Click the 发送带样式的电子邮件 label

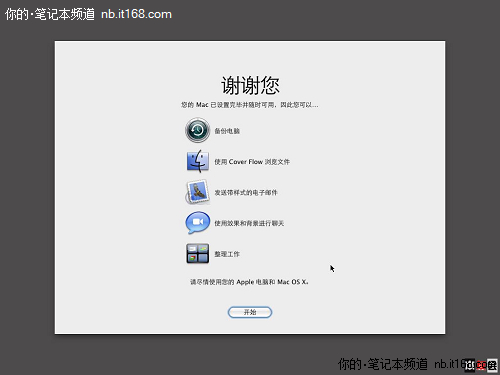point(246,193)
